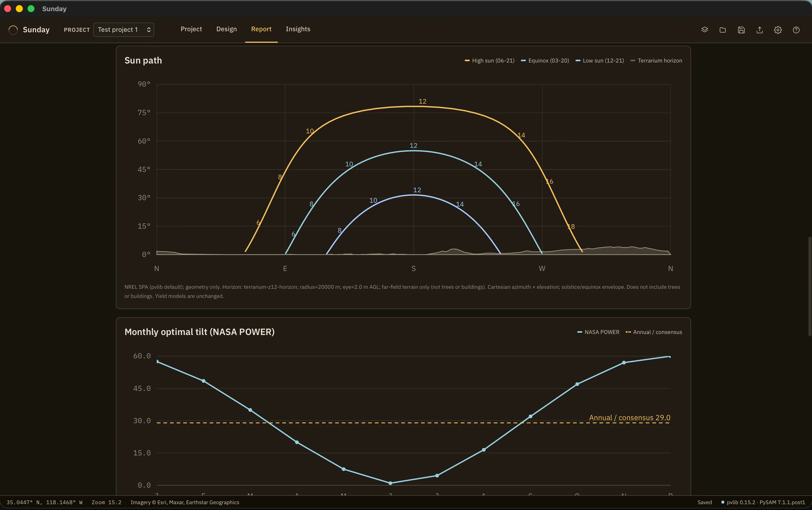Open the Test project 1 dropdown
This screenshot has width=812, height=510.
pos(123,30)
